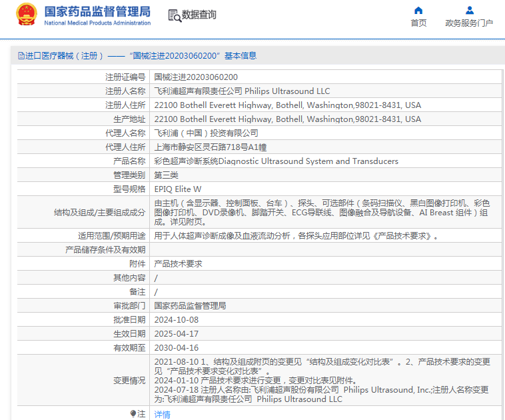
Task: Click the home page house icon
Action: (418, 10)
